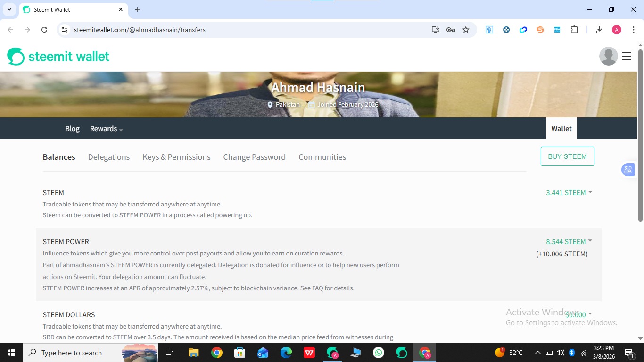Click the blue chain-link extension icon
The image size is (644, 362).
(x=523, y=30)
